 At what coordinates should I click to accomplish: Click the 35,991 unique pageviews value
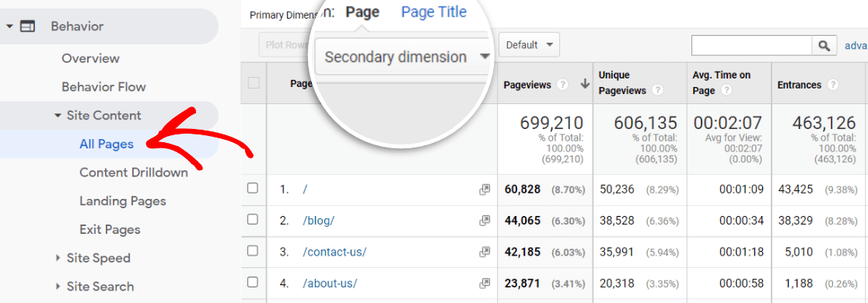(618, 252)
